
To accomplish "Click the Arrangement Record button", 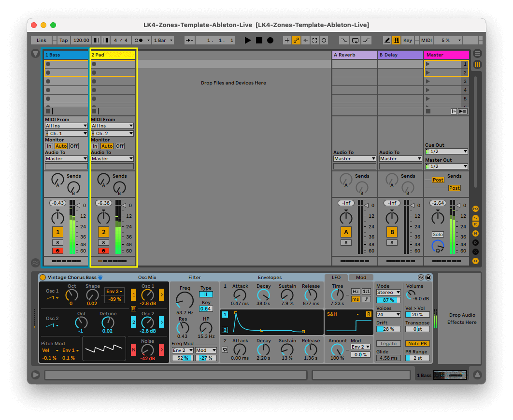I will [x=270, y=40].
